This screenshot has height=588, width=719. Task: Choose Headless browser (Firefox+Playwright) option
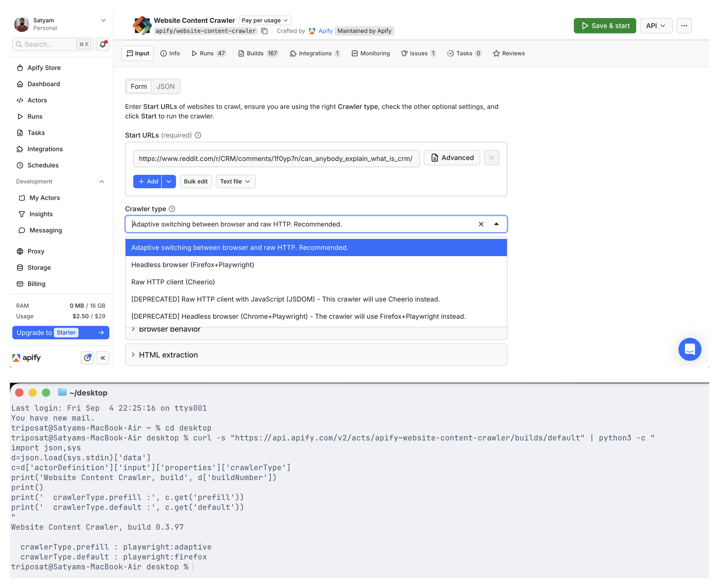pyautogui.click(x=316, y=265)
